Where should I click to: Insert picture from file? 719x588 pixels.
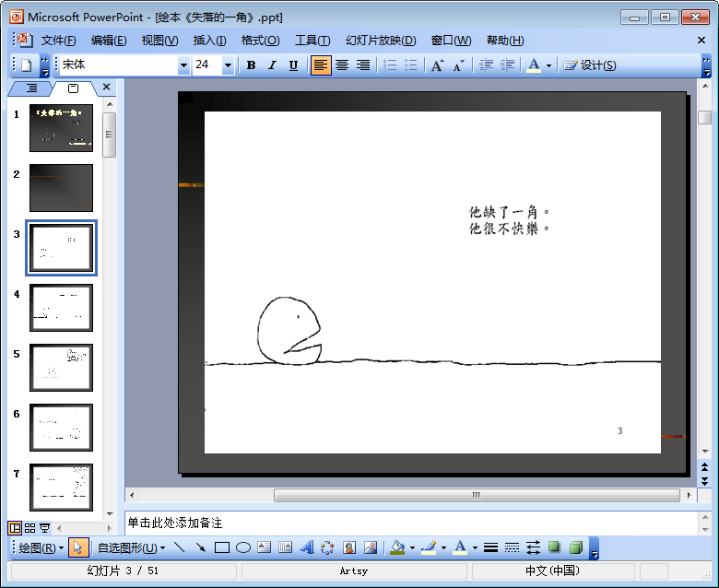(x=371, y=547)
